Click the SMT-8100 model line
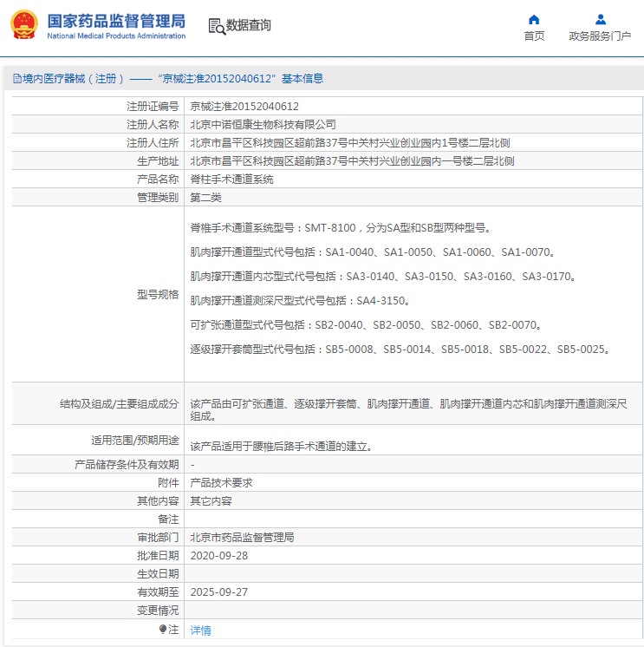The image size is (644, 647). 341,228
